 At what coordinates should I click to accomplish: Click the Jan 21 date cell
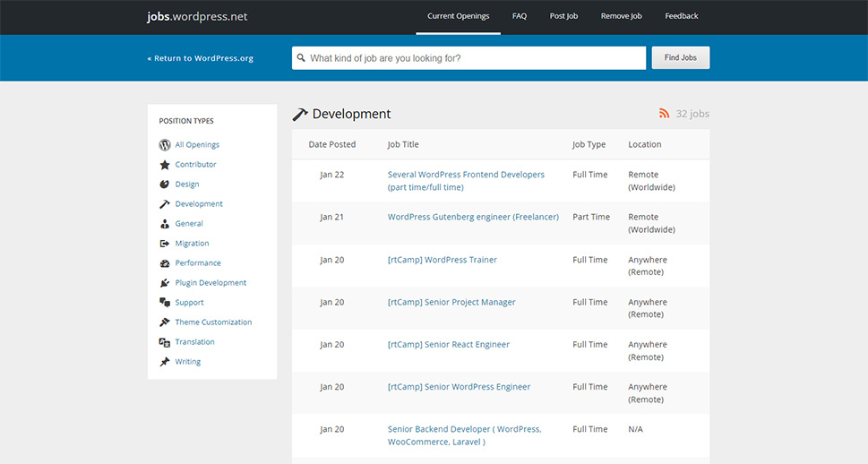click(x=332, y=217)
